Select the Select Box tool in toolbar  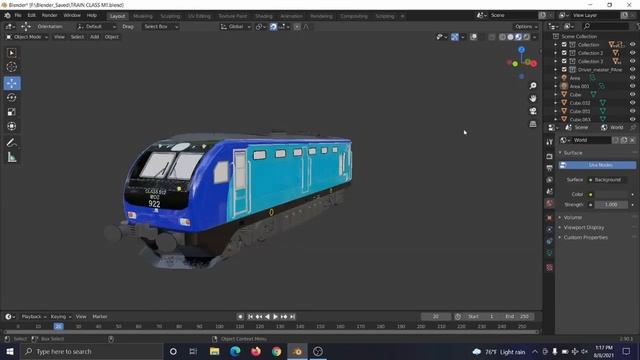[x=11, y=53]
